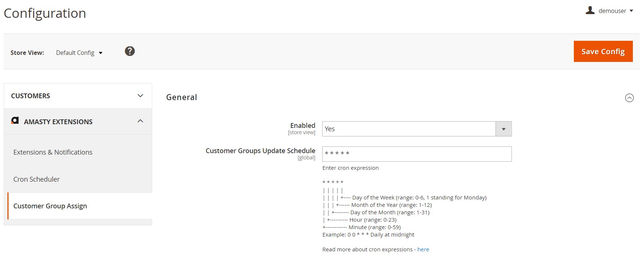Viewport: 644px width, 261px height.
Task: Collapse the Amasty Extensions chevron
Action: click(140, 121)
